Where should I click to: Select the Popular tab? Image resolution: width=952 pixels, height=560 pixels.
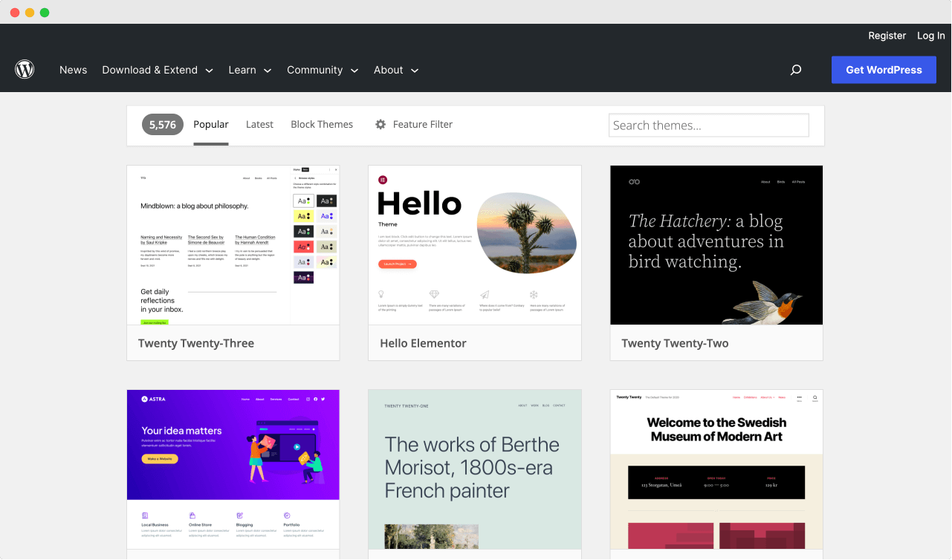[x=211, y=125]
